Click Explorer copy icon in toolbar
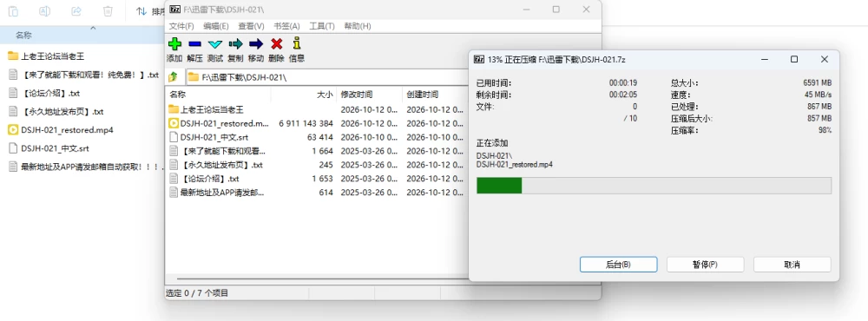The height and width of the screenshot is (321, 868). click(13, 11)
